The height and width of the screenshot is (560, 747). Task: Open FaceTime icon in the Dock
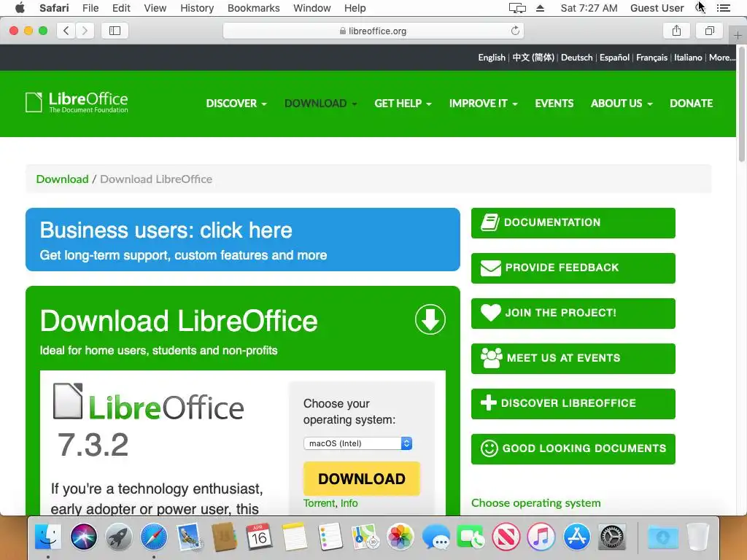point(471,537)
